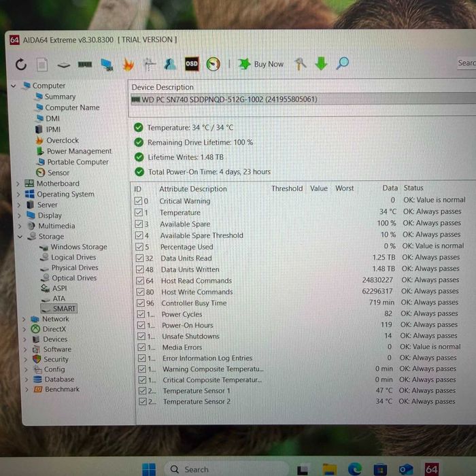This screenshot has width=476, height=476.
Task: Expand the Network node
Action: (24, 319)
